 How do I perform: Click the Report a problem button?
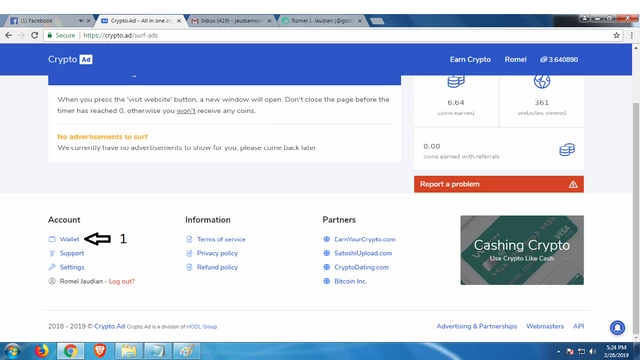(x=499, y=184)
